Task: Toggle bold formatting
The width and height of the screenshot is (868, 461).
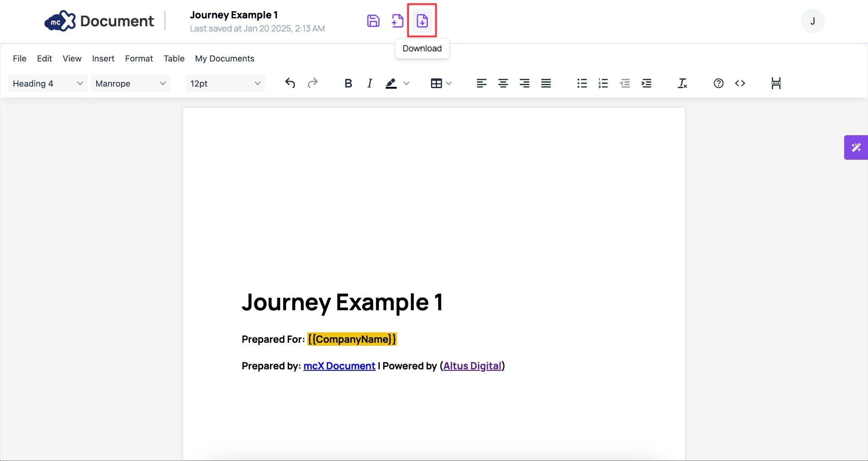Action: point(348,83)
